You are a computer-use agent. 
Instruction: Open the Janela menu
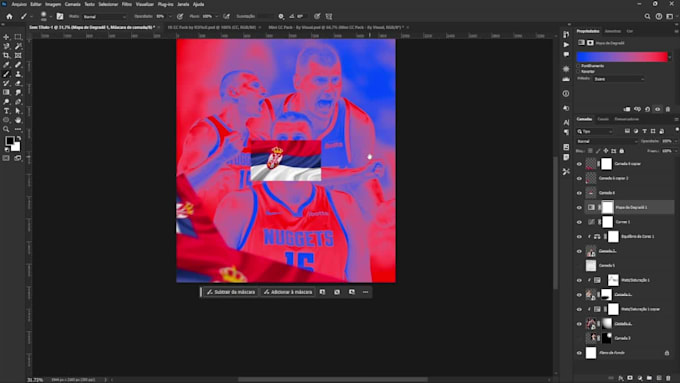click(x=183, y=4)
